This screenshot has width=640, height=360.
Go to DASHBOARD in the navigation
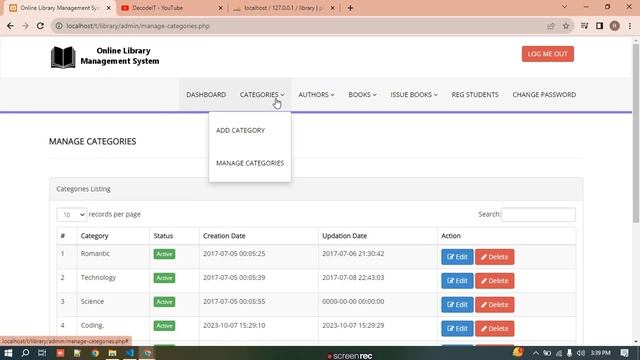tap(206, 94)
